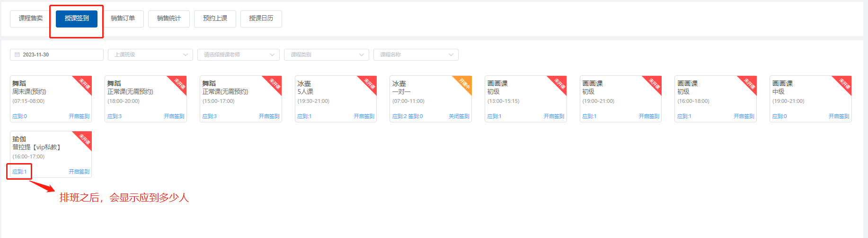Click 开启签到 on 冰壶 5人课 card
Screen dimensions: 868x238
(364, 116)
